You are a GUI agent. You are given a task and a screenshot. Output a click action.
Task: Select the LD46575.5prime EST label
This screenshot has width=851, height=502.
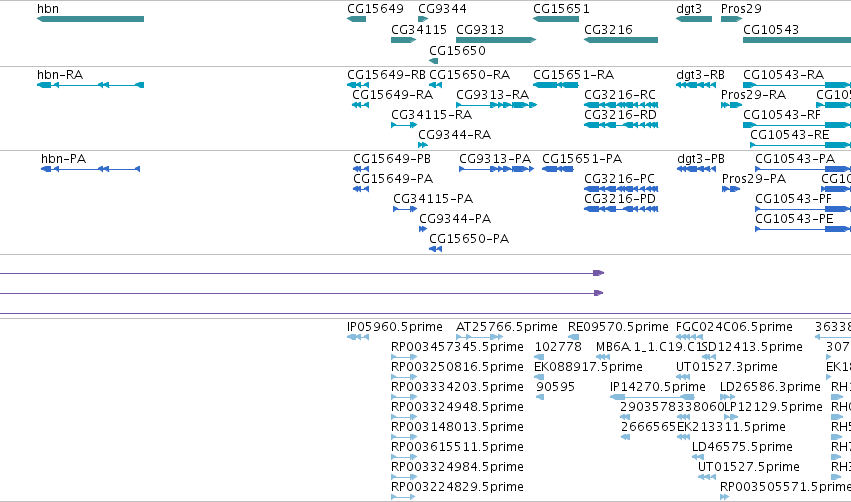742,447
